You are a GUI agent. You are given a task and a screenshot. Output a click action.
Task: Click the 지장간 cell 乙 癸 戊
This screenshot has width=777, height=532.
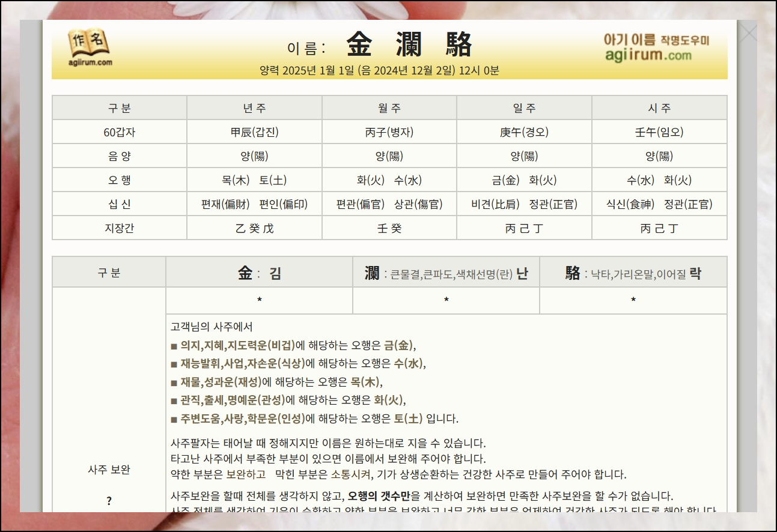coord(254,228)
